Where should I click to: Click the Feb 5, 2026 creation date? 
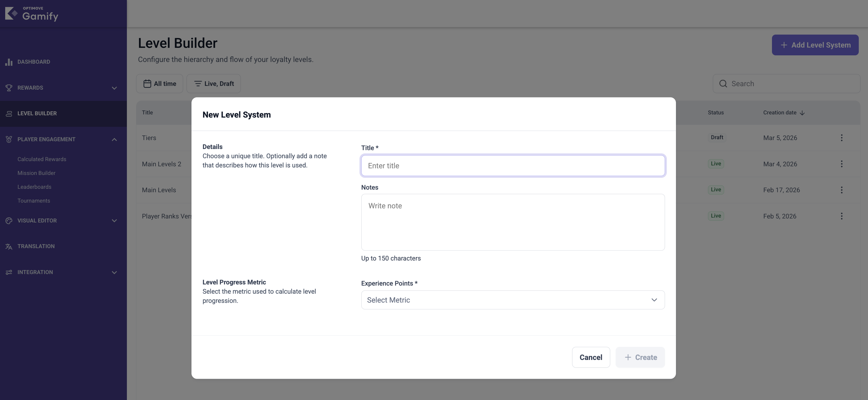pos(780,216)
